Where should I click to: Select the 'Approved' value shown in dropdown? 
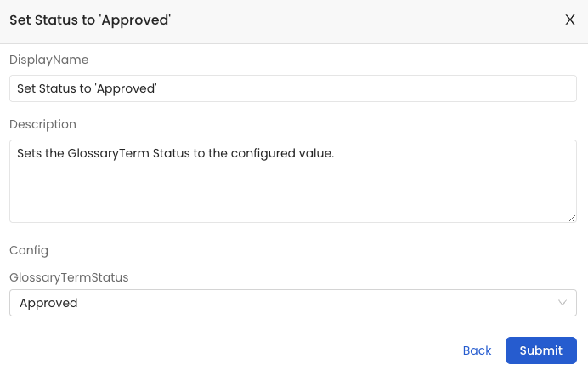pos(48,303)
